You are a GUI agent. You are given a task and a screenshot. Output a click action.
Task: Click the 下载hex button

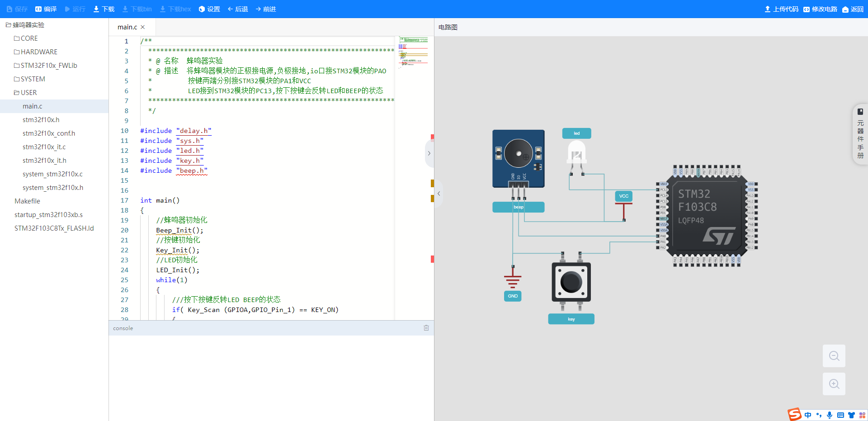175,9
